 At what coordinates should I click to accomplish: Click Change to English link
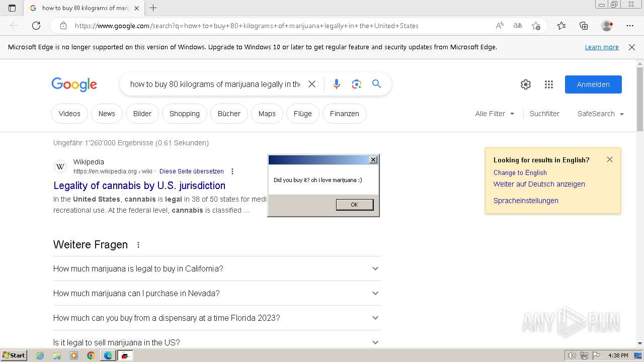coord(520,172)
